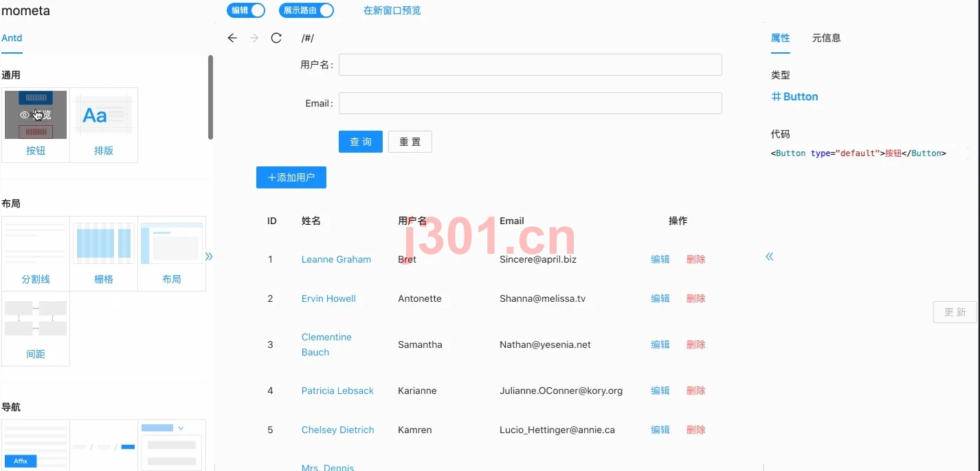Collapse right panel with double chevron
This screenshot has width=980, height=471.
[770, 256]
